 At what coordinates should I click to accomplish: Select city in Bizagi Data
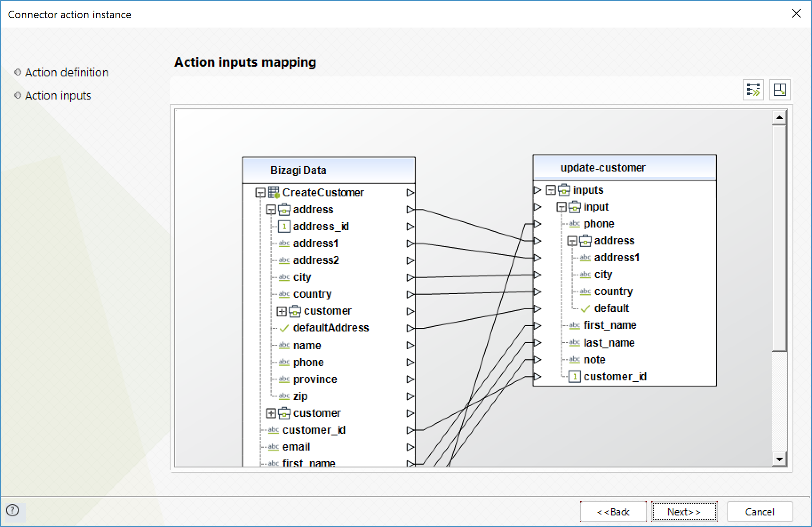pos(302,277)
